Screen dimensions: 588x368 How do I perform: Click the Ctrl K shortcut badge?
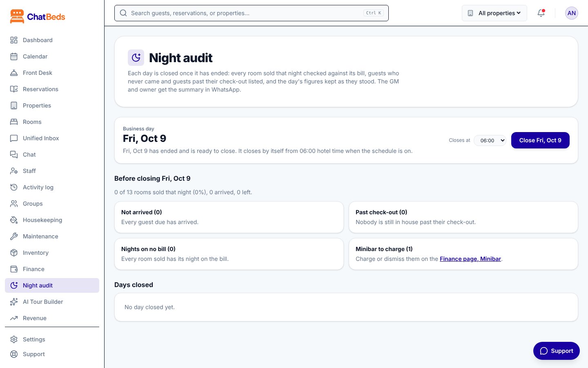pyautogui.click(x=374, y=13)
